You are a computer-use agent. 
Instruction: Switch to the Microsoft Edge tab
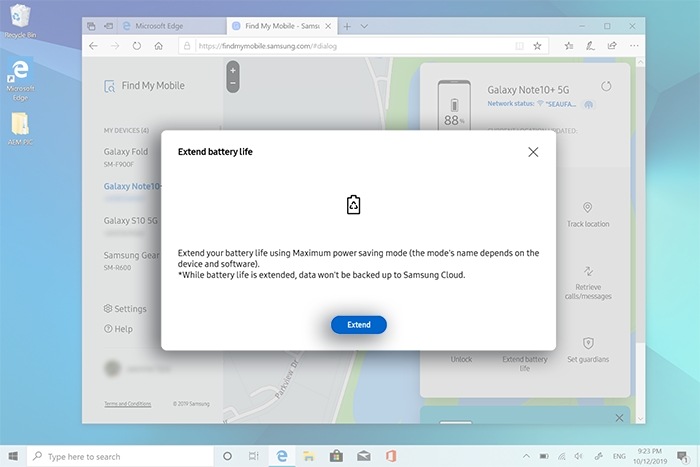pyautogui.click(x=171, y=26)
